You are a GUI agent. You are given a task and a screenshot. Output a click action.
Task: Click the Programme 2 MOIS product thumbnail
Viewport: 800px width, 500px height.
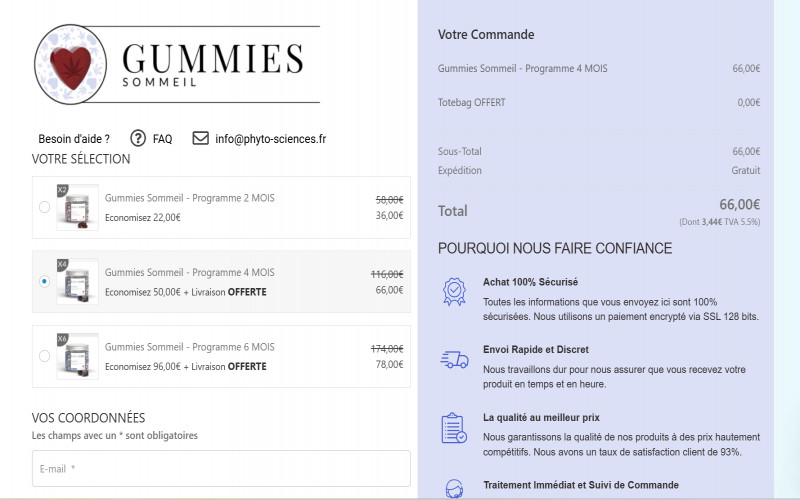pos(77,207)
